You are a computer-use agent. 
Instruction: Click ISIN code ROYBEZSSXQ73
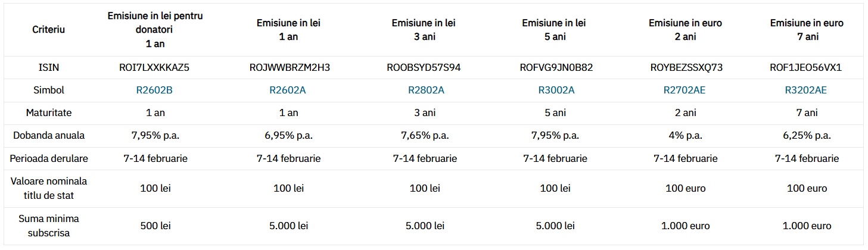point(686,68)
